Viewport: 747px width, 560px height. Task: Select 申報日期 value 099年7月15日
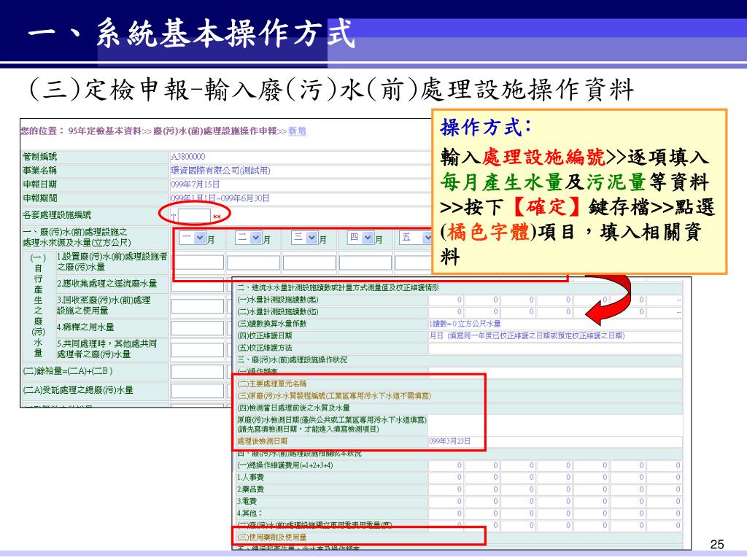[x=196, y=184]
